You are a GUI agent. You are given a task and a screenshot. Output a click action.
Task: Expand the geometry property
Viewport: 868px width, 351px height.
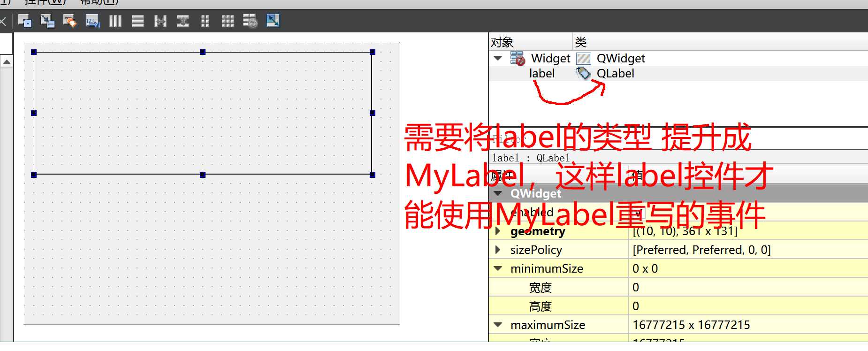[498, 231]
